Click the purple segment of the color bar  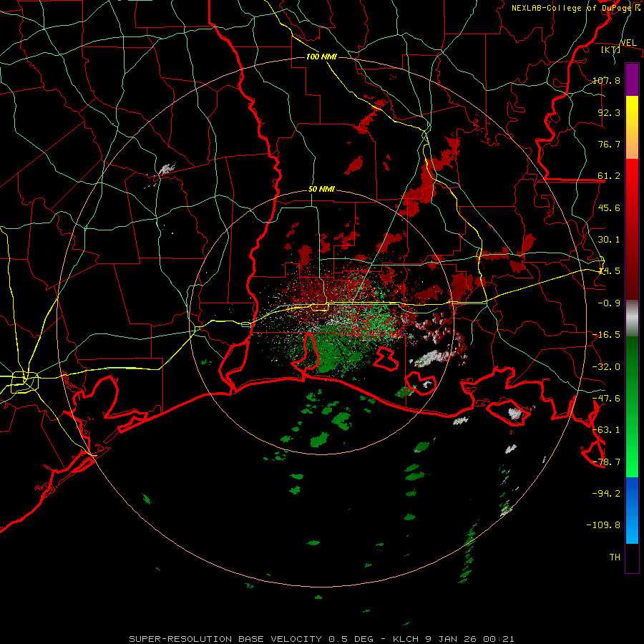tap(632, 79)
